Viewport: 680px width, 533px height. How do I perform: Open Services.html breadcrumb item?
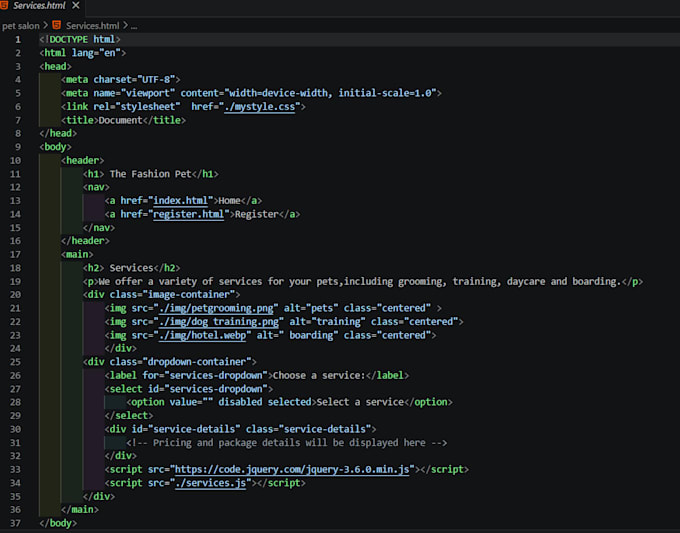click(x=92, y=26)
